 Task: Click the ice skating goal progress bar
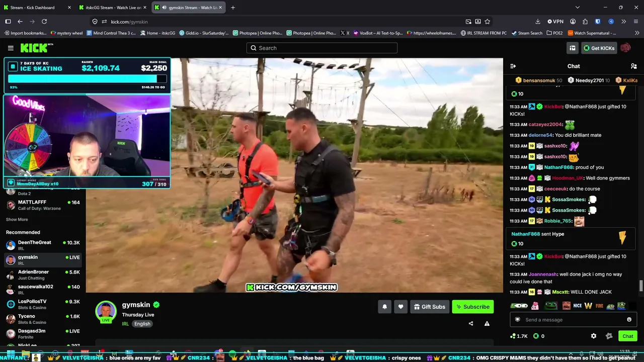pos(87,79)
